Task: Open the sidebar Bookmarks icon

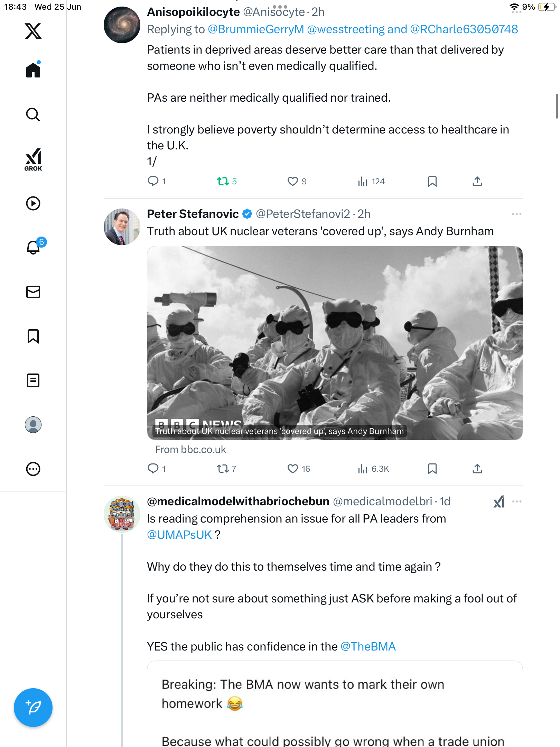Action: coord(33,336)
